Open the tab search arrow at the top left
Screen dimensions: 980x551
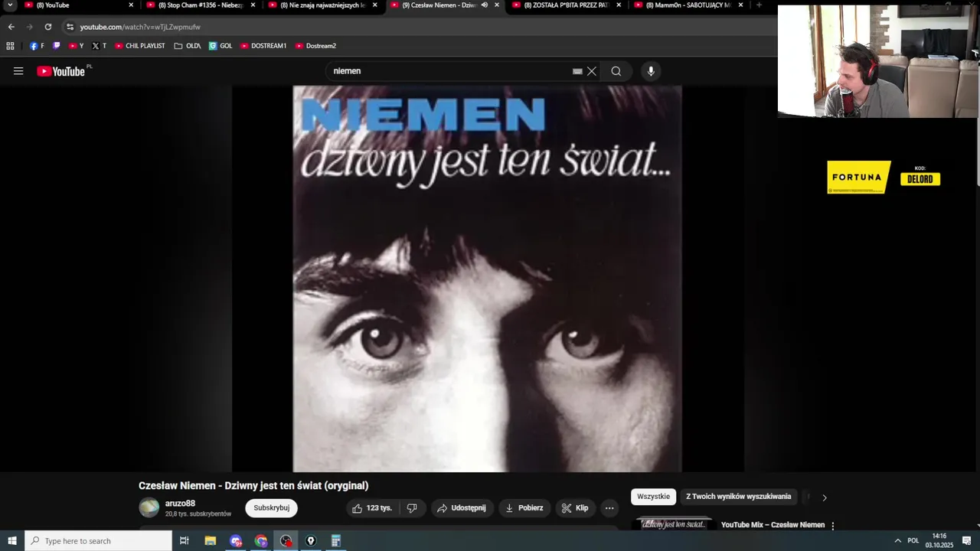[x=10, y=5]
